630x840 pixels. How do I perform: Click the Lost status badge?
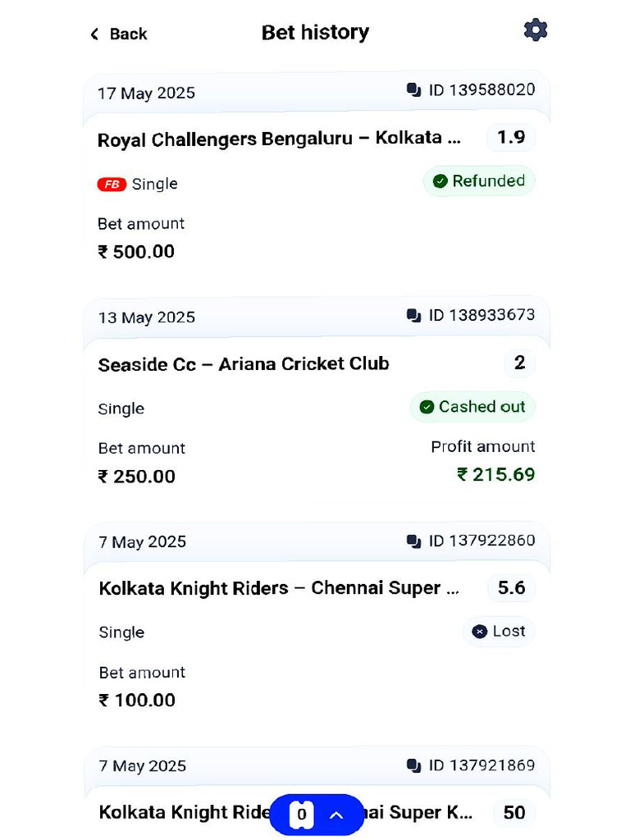pos(499,631)
